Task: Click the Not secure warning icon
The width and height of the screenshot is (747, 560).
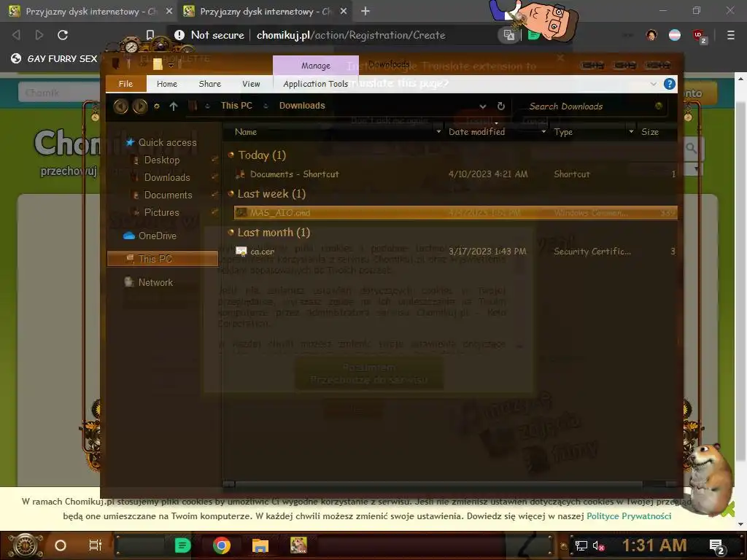Action: click(x=179, y=35)
